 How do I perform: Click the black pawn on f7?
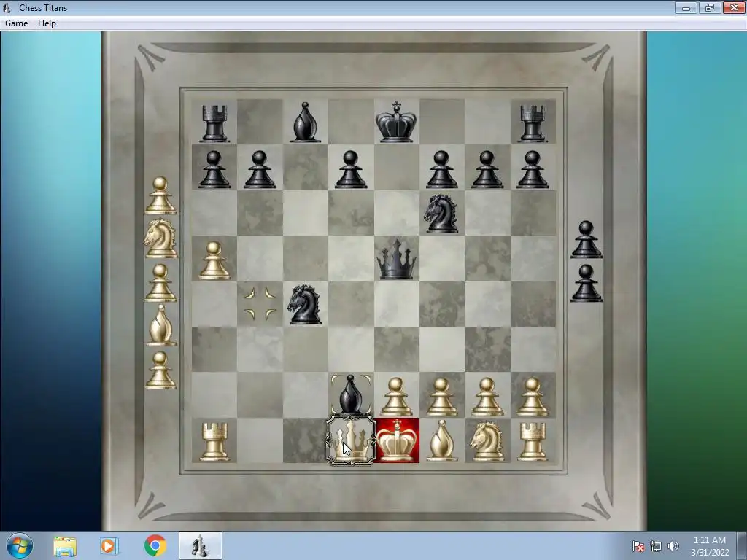click(442, 169)
